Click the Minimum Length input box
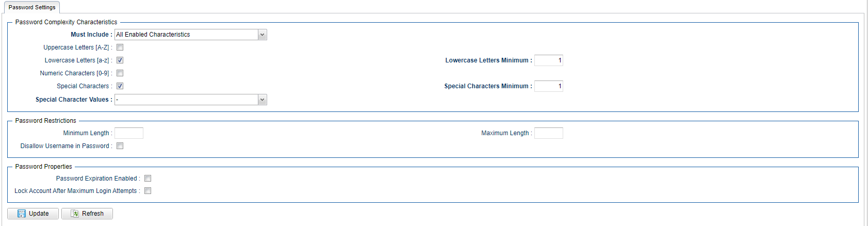868x226 pixels. point(129,133)
